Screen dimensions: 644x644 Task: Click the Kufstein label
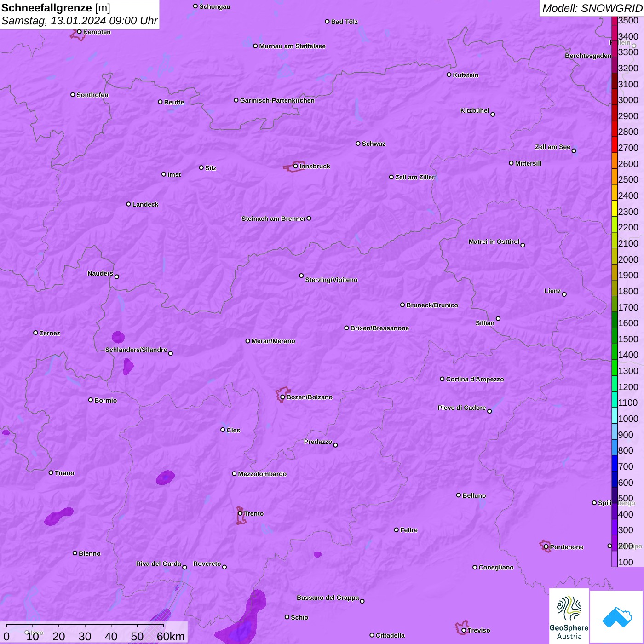click(466, 75)
